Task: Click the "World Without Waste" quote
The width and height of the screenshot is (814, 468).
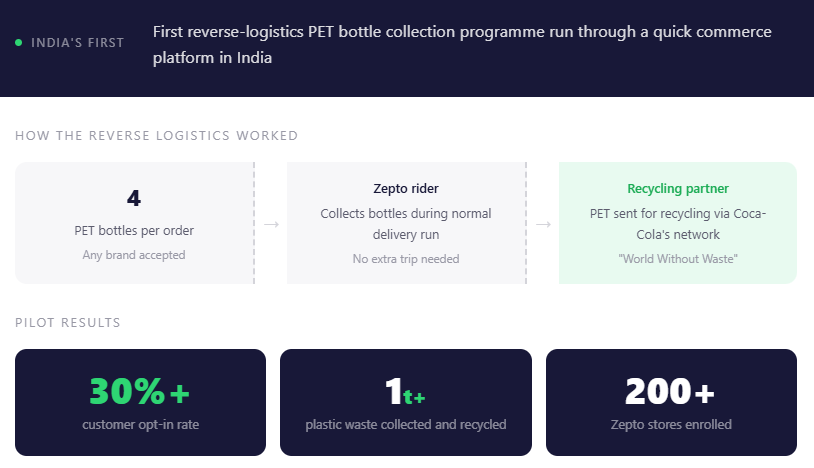Action: click(x=677, y=259)
